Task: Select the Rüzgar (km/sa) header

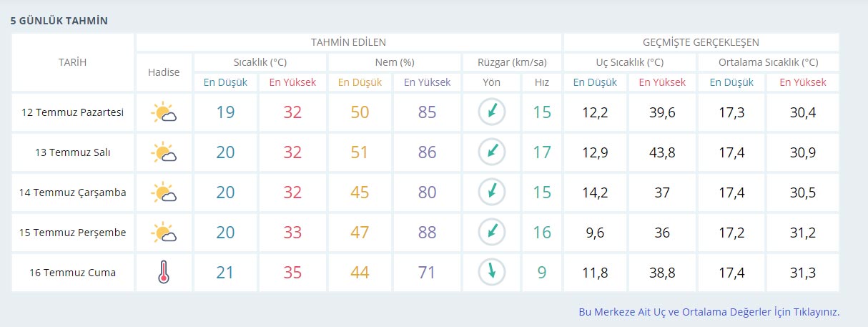Action: tap(512, 62)
